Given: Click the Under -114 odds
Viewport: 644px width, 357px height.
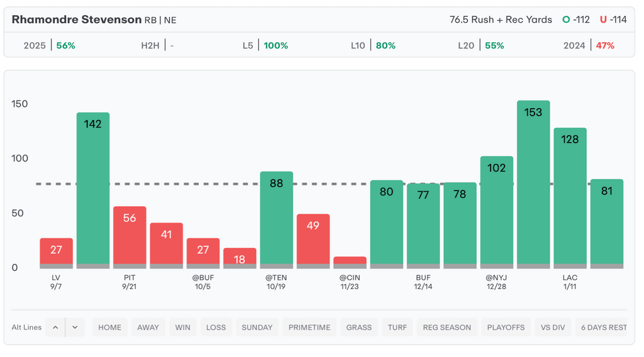Looking at the screenshot, I should (613, 19).
